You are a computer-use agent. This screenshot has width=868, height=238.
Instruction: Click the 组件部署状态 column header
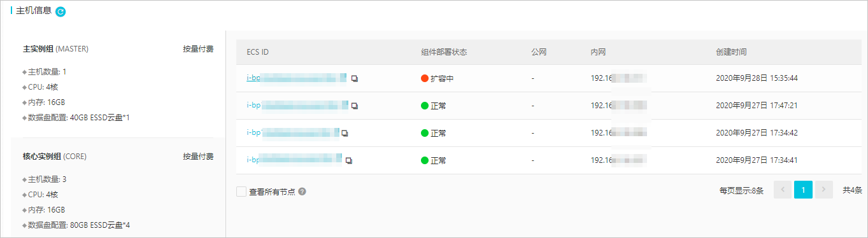pos(444,52)
